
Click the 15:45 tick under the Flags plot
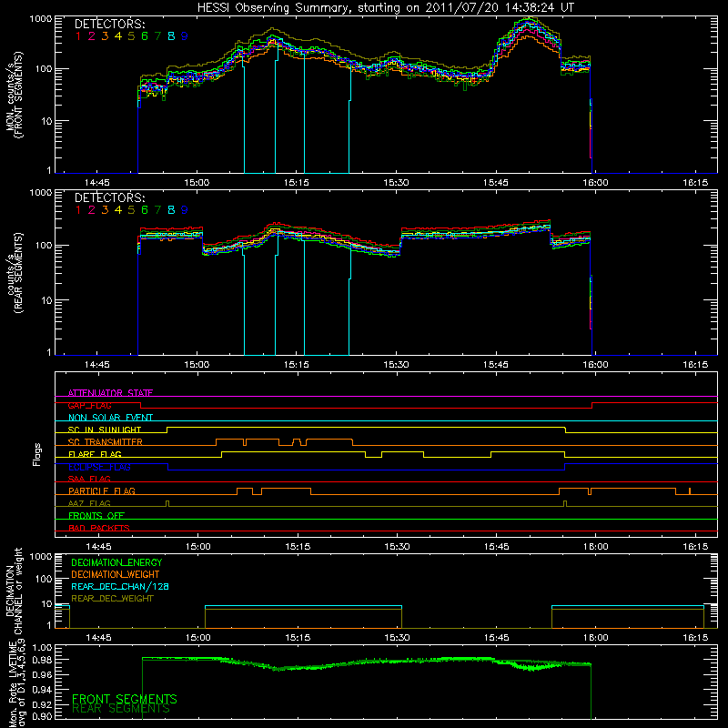pyautogui.click(x=496, y=547)
